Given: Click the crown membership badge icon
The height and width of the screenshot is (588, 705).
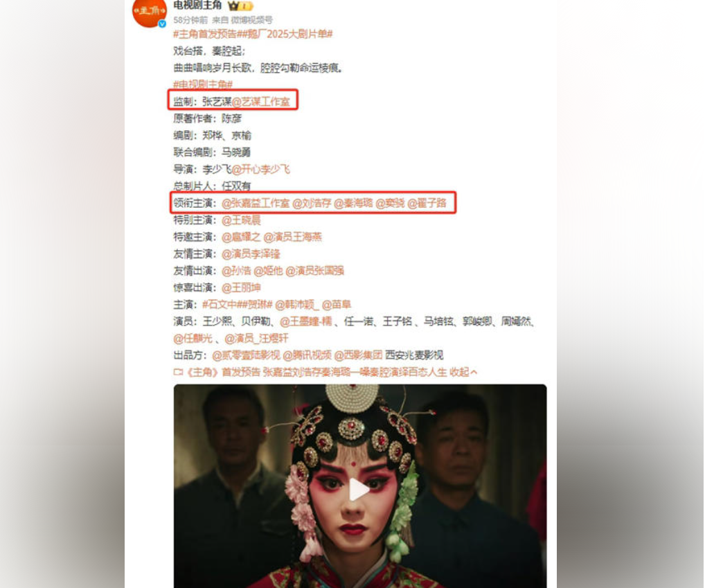Looking at the screenshot, I should 240,6.
